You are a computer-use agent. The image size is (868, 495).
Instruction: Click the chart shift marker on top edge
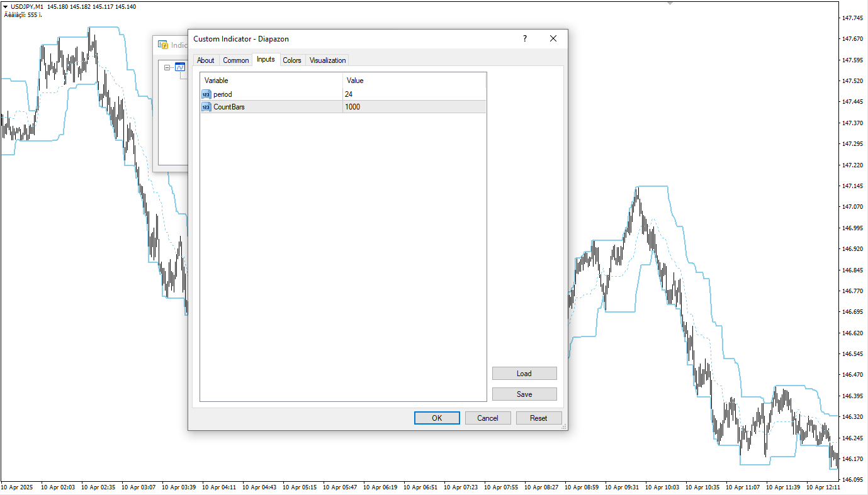coord(670,3)
